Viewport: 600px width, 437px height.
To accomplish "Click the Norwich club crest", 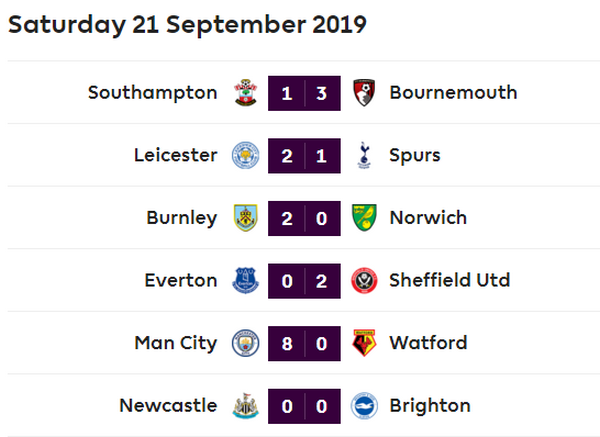I will [364, 218].
